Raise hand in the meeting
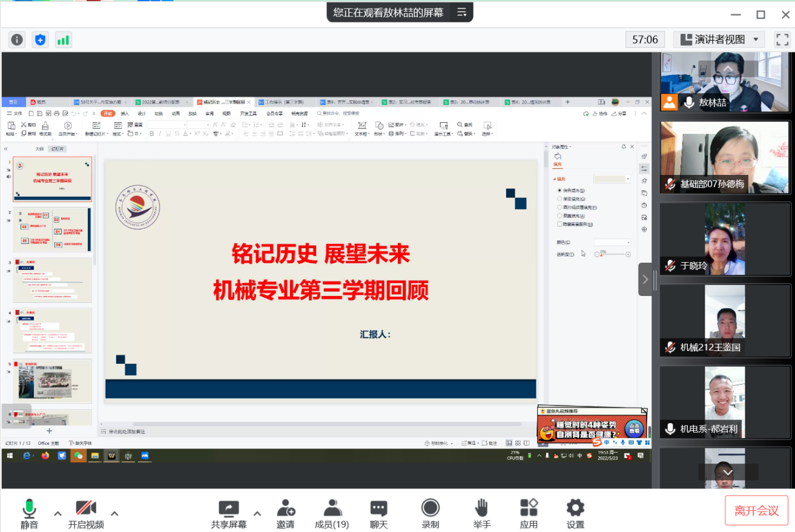The height and width of the screenshot is (532, 795). [x=481, y=508]
